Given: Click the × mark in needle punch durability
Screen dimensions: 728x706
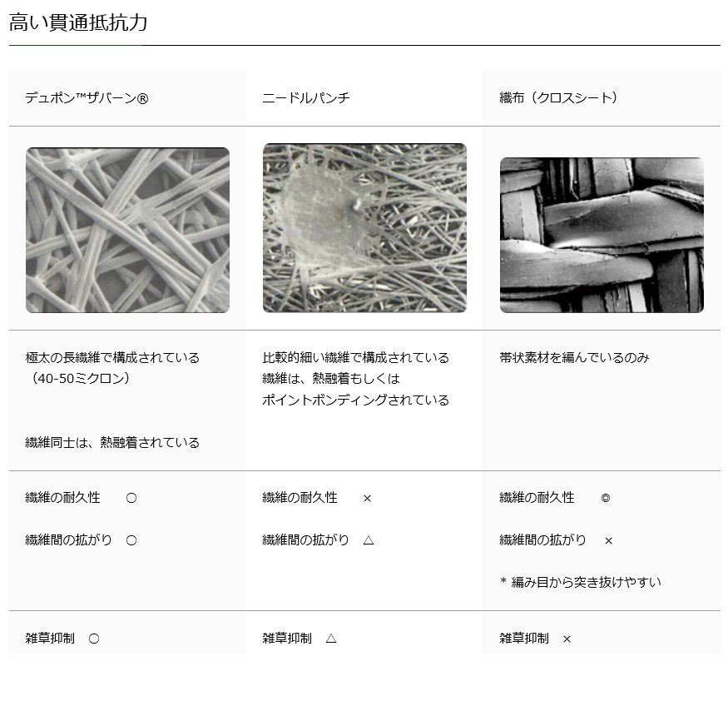Looking at the screenshot, I should click(367, 499).
